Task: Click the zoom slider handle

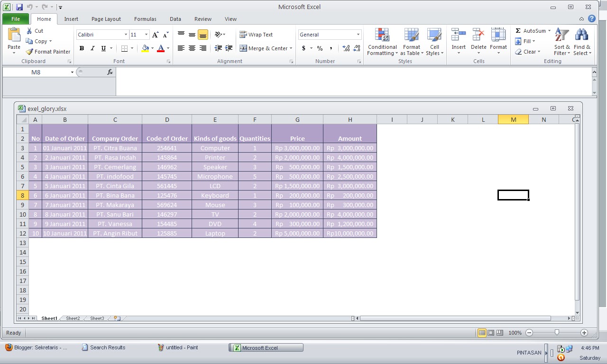Action: (x=557, y=333)
